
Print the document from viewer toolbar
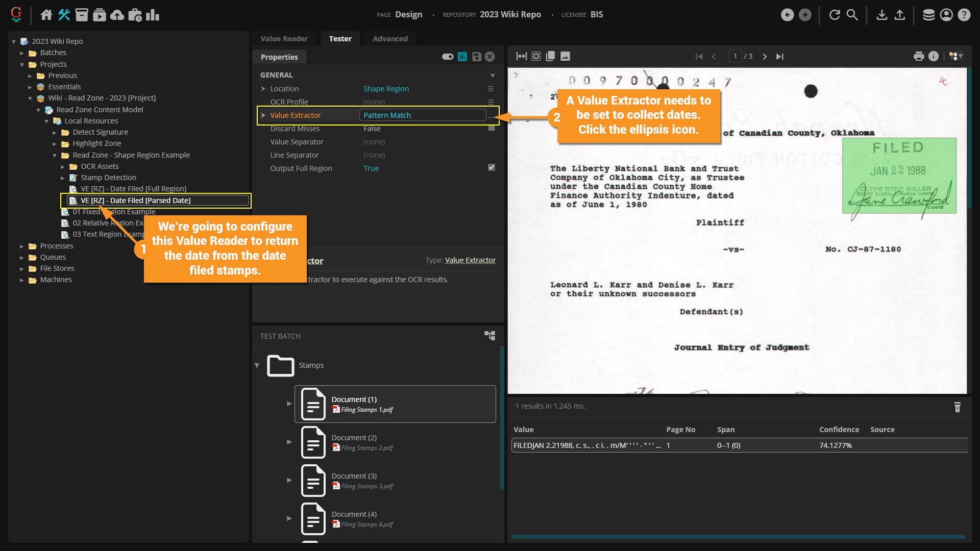pos(919,56)
